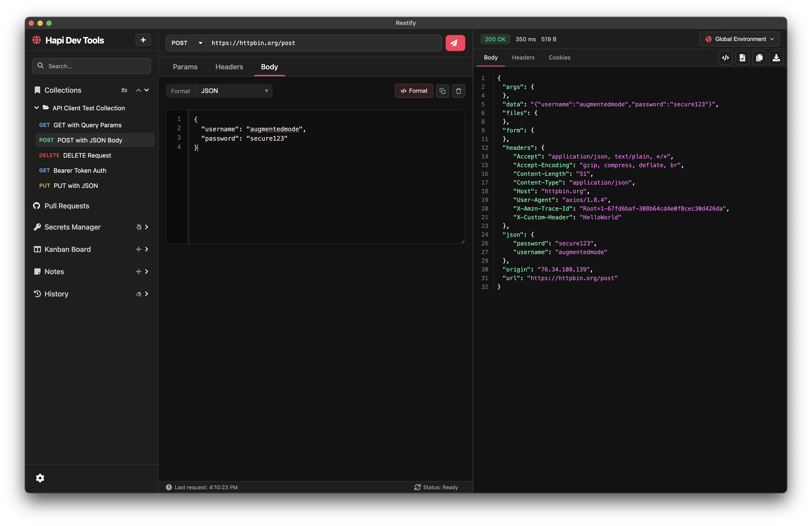812x526 pixels.
Task: Switch to the request Params tab
Action: point(185,67)
